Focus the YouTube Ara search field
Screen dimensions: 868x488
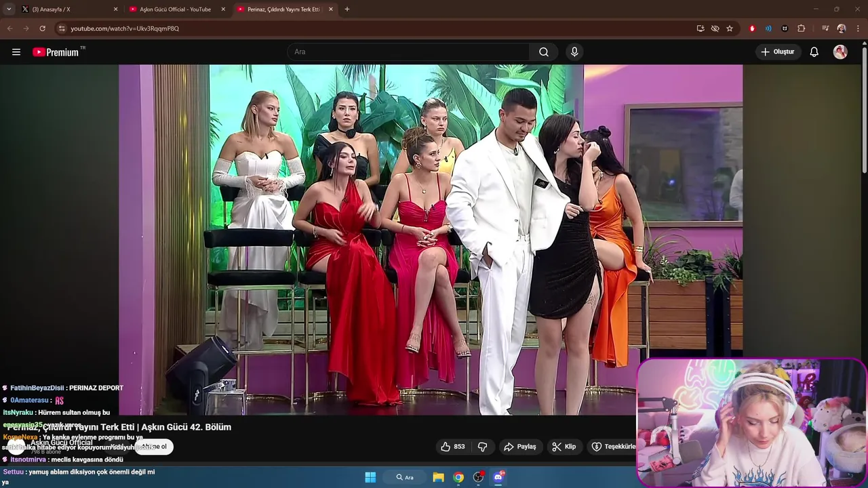408,52
